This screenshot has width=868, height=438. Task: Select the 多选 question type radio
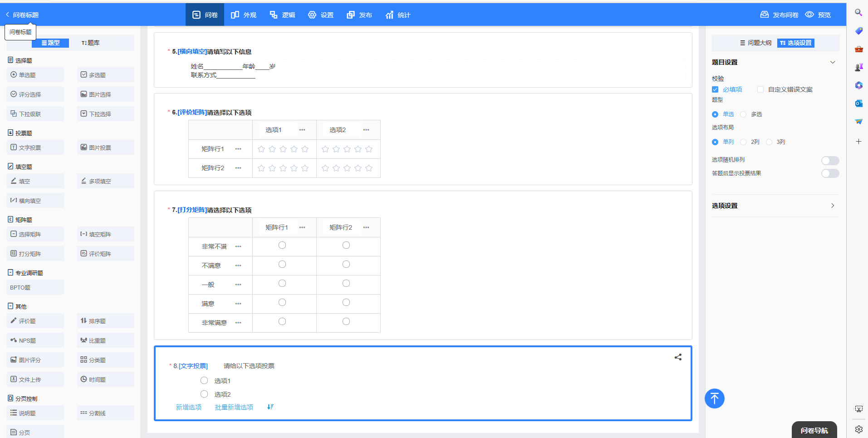[743, 114]
